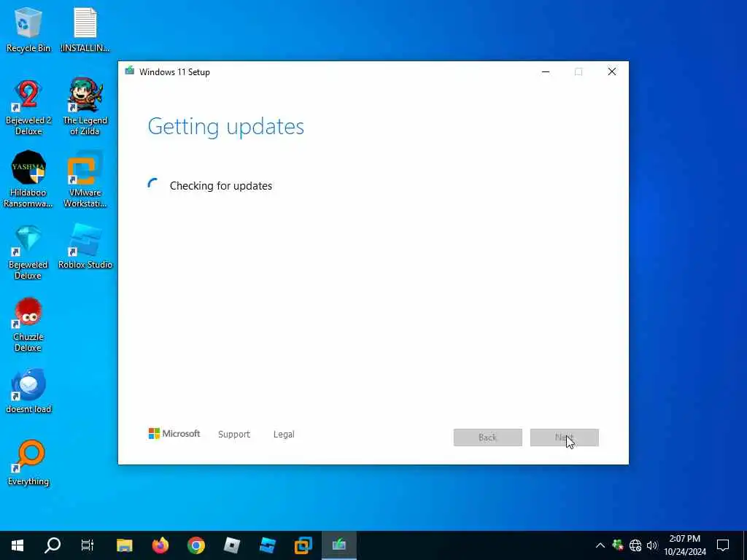The image size is (747, 560).
Task: Select Chuzzle Deluxe desktop shortcut
Action: pyautogui.click(x=28, y=324)
